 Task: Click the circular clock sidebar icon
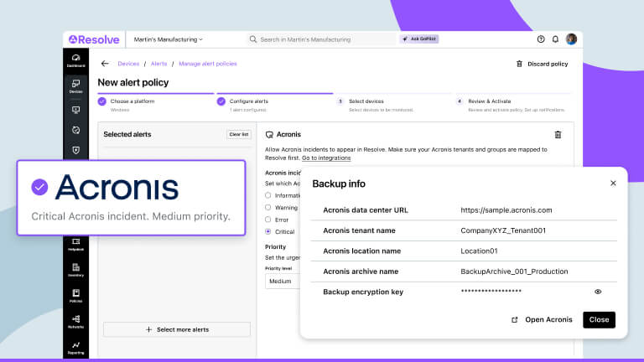[x=76, y=130]
